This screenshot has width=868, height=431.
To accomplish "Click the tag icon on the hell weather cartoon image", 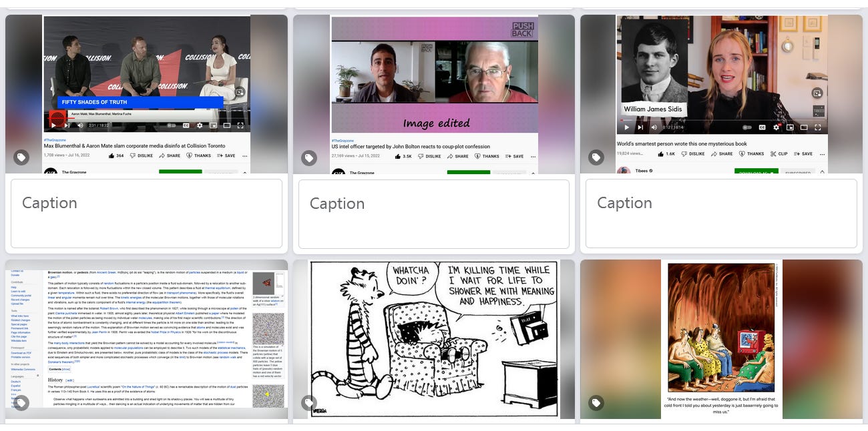I will tap(596, 402).
